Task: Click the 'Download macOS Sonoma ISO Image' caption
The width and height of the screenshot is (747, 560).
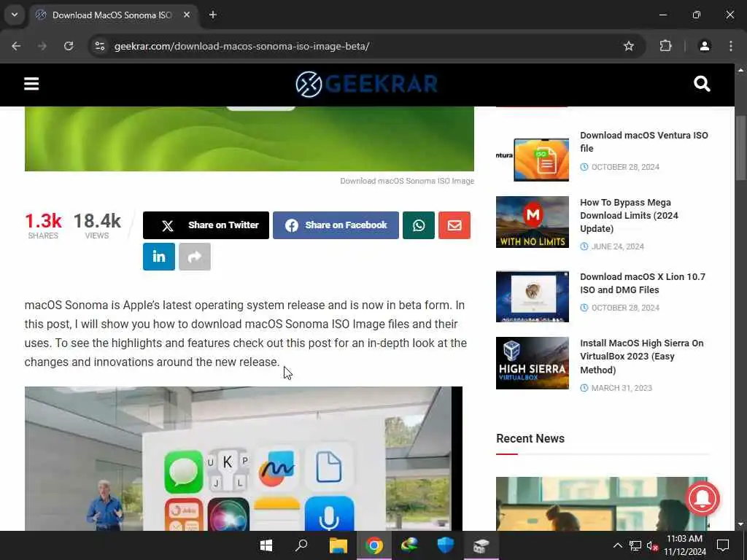Action: [x=407, y=181]
